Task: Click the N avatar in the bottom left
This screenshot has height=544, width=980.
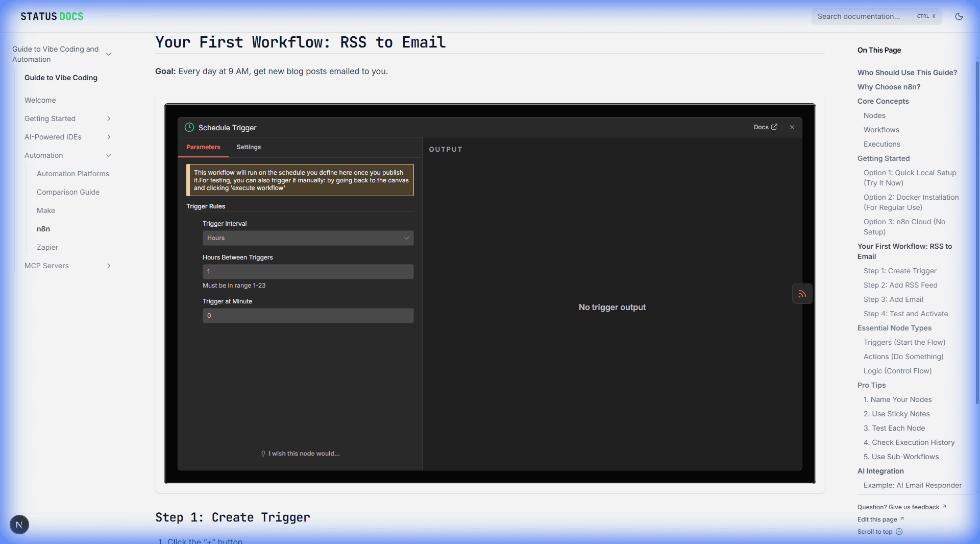Action: (19, 525)
